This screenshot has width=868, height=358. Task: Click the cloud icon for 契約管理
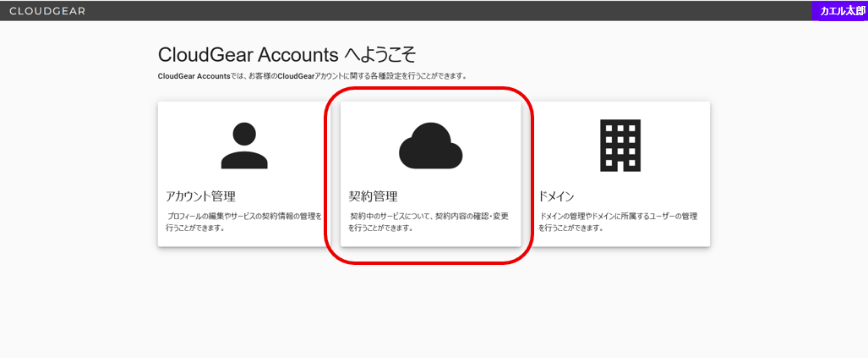[431, 146]
